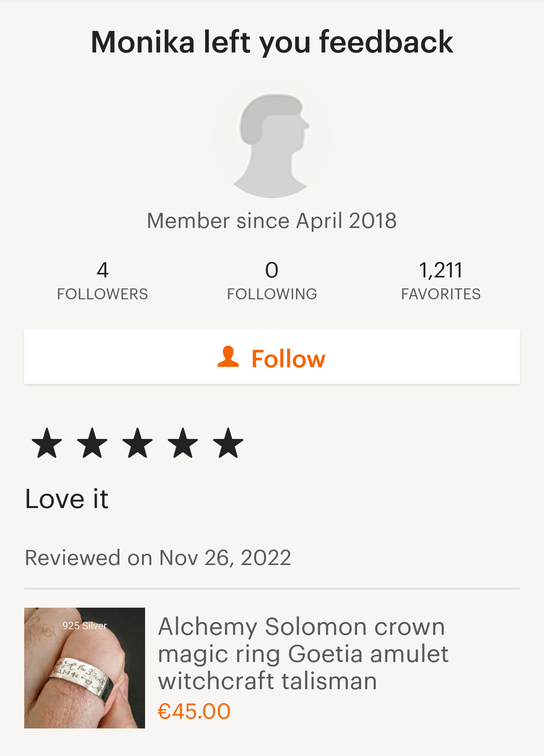
Task: Tap Monika's default profile avatar
Action: click(272, 139)
